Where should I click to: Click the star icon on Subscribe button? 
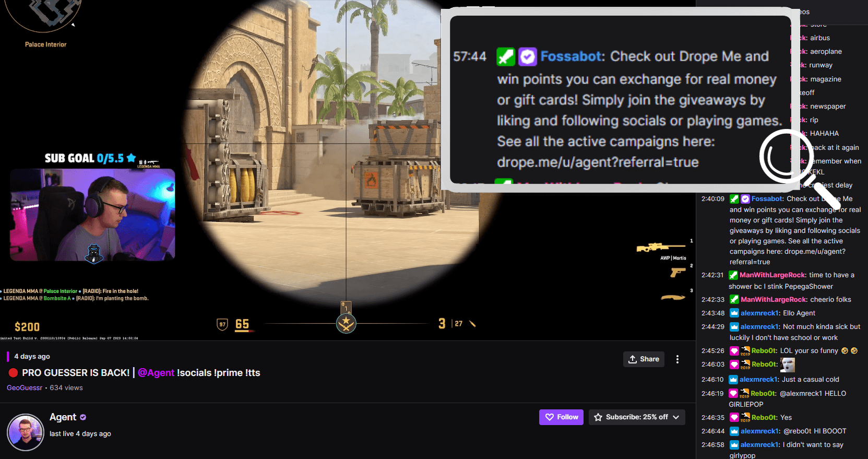598,417
